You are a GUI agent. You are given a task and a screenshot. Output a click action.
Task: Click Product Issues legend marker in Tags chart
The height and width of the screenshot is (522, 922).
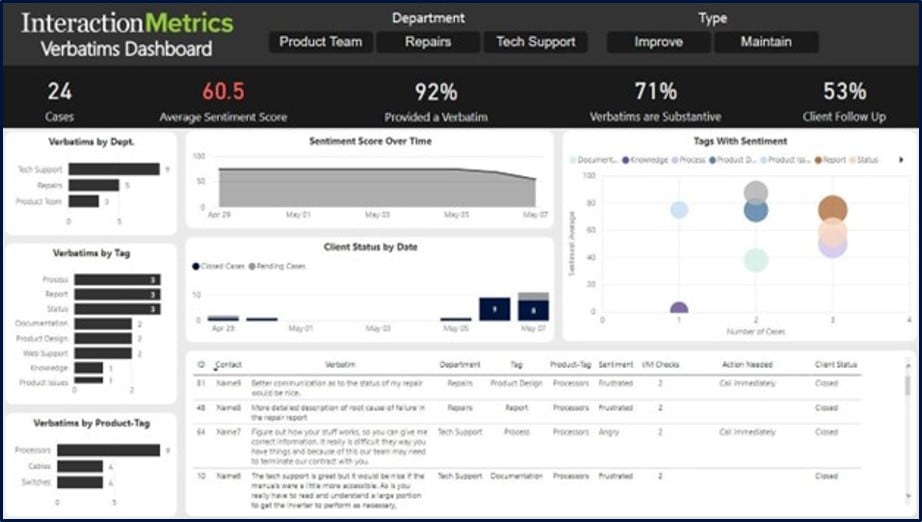pyautogui.click(x=764, y=160)
